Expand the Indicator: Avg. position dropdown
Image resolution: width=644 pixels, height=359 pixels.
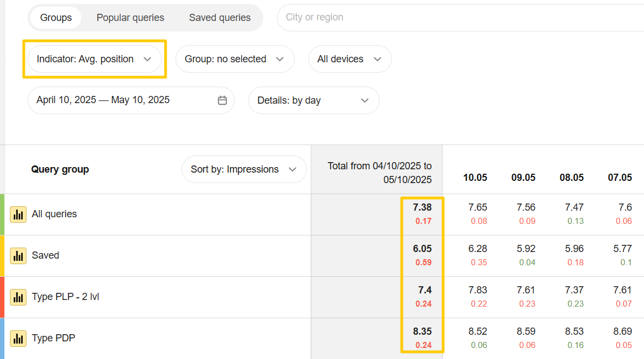pyautogui.click(x=94, y=59)
